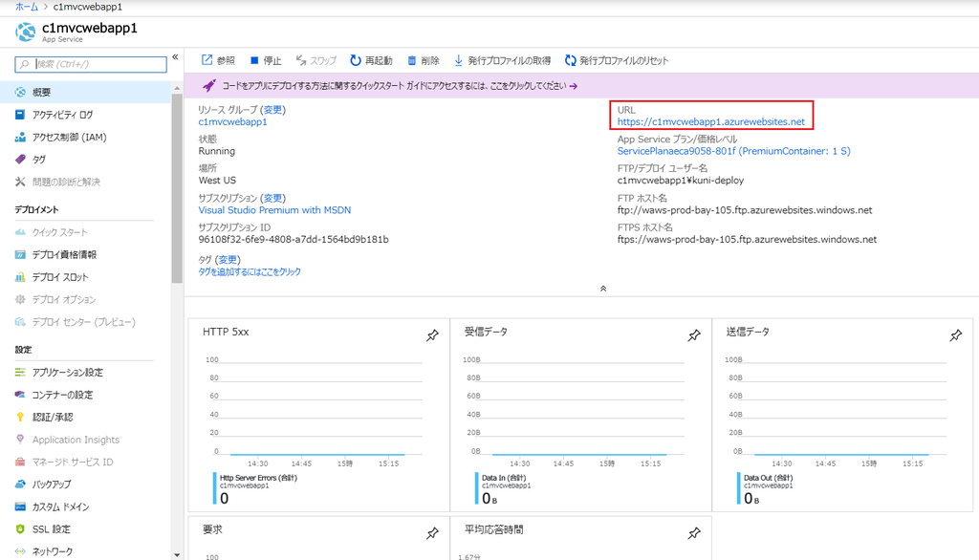This screenshot has width=979, height=560.
Task: Click sidebar scrollbar up arrow
Action: click(x=177, y=88)
